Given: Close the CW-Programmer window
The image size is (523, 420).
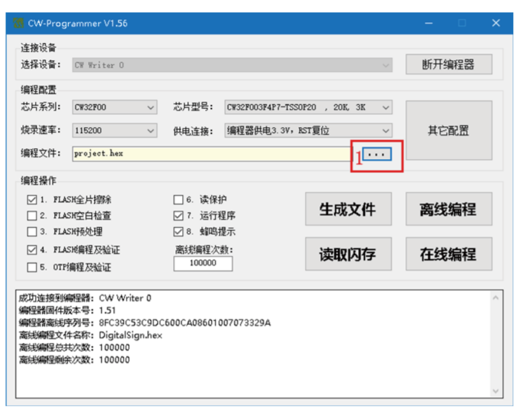Looking at the screenshot, I should click(496, 23).
